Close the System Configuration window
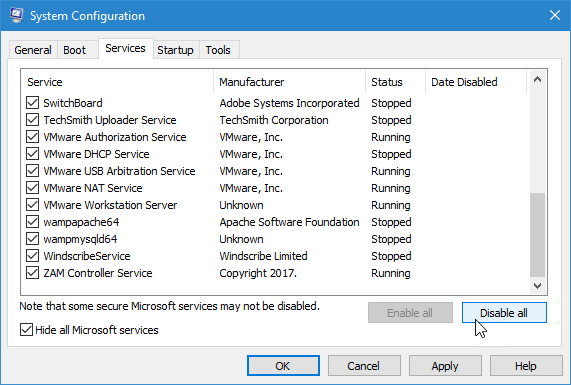Image resolution: width=571 pixels, height=385 pixels. coord(555,15)
